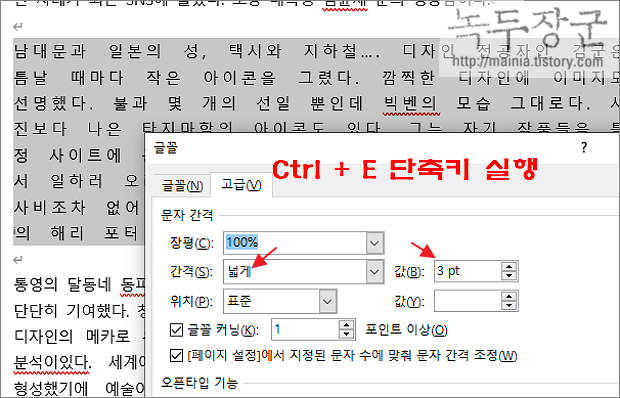Decrease 값(B) spacing with down arrow
Image resolution: width=620 pixels, height=398 pixels.
[x=509, y=276]
